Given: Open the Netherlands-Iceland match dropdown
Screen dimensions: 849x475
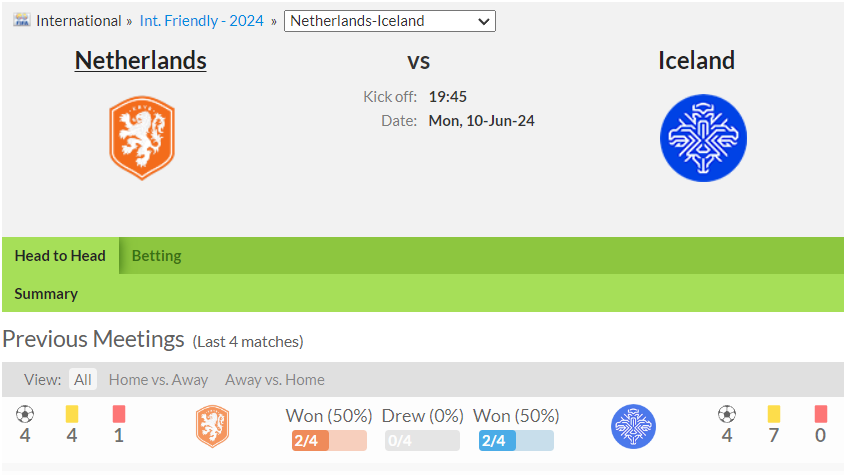Looking at the screenshot, I should click(390, 21).
